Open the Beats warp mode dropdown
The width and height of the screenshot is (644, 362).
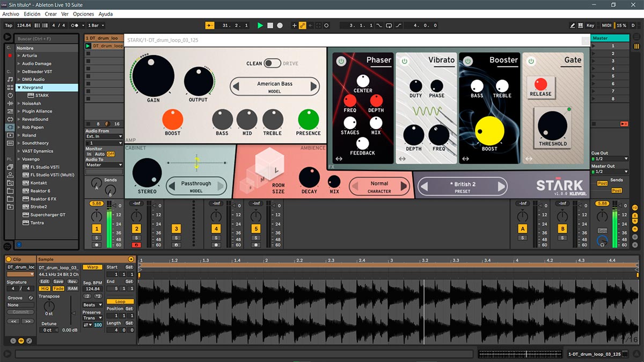tap(92, 305)
